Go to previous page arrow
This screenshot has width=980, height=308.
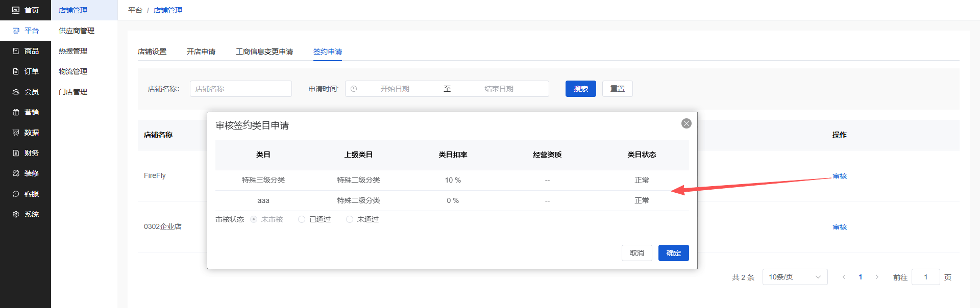tap(844, 277)
